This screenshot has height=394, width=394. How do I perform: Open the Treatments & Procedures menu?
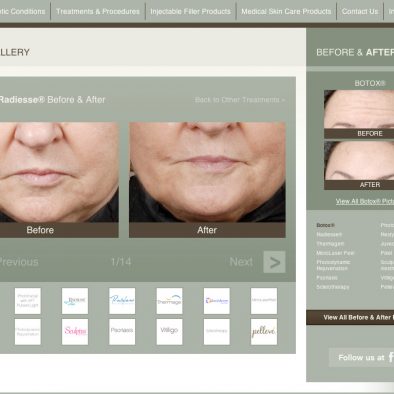point(98,11)
